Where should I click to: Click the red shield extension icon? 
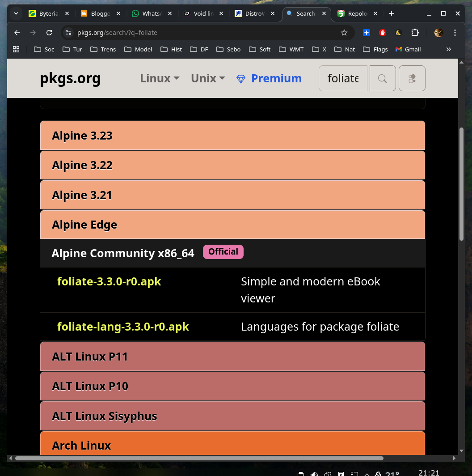(x=383, y=33)
